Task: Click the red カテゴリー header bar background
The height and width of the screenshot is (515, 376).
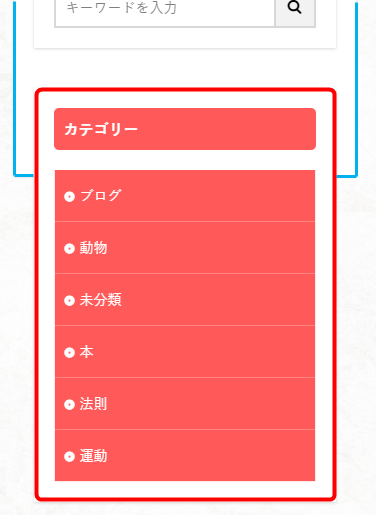Action: tap(227, 129)
